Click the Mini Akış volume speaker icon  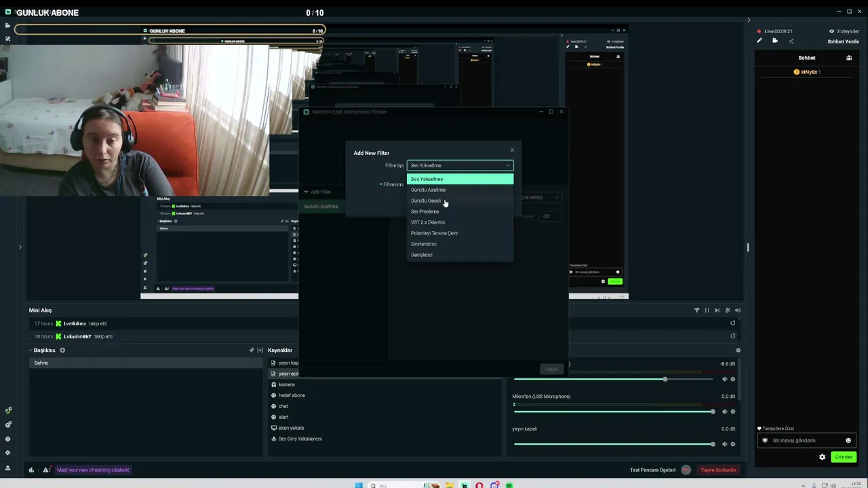click(x=738, y=310)
